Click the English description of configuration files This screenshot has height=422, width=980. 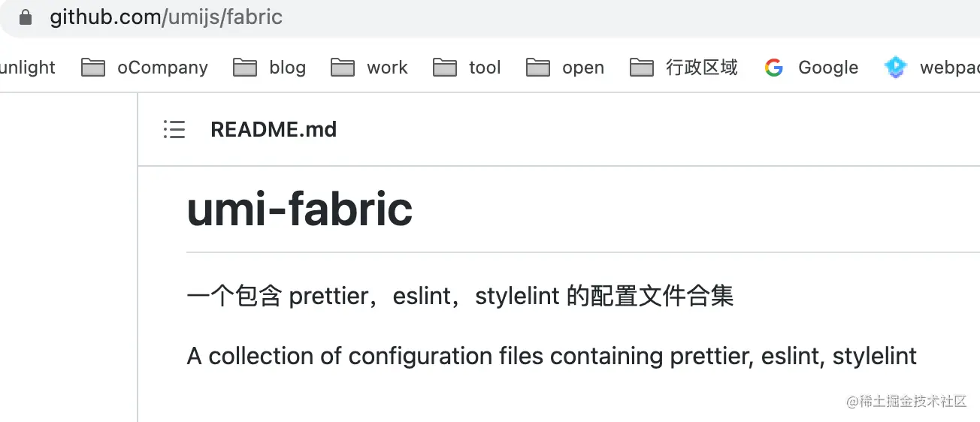point(552,356)
